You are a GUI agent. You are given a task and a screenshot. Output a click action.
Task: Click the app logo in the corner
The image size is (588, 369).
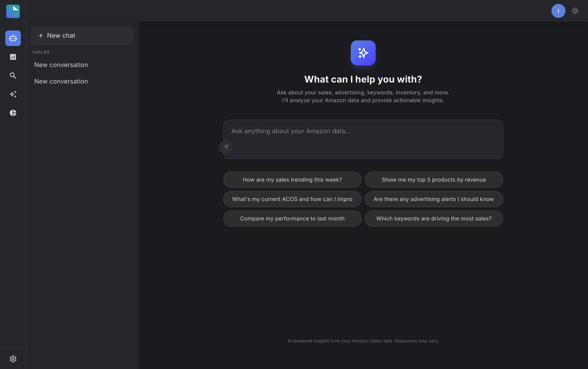(13, 11)
